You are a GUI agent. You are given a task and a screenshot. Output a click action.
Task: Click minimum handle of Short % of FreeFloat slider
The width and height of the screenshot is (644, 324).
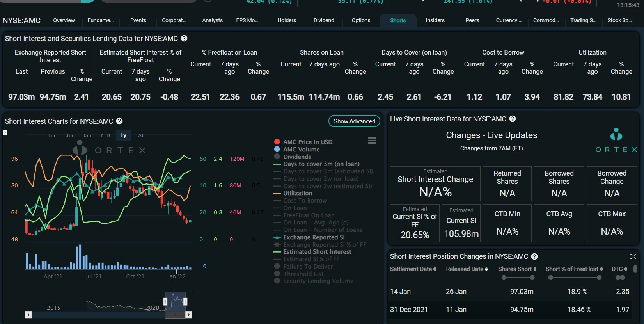(x=550, y=278)
